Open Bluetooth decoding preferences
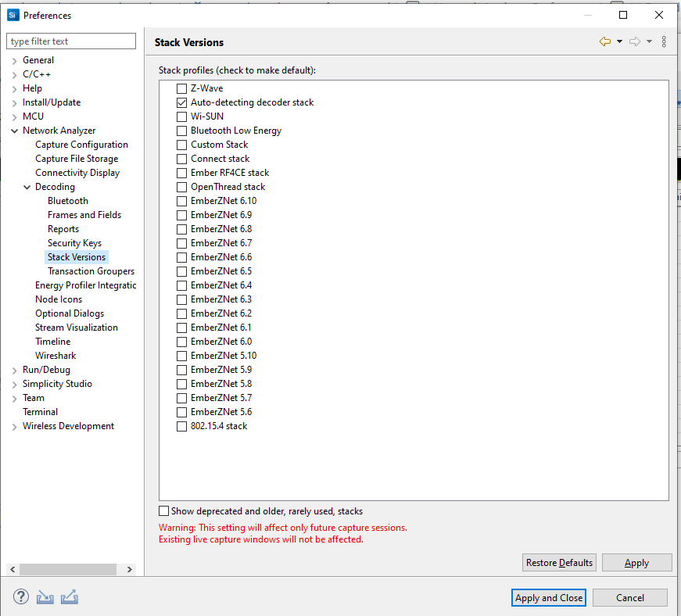 click(68, 201)
